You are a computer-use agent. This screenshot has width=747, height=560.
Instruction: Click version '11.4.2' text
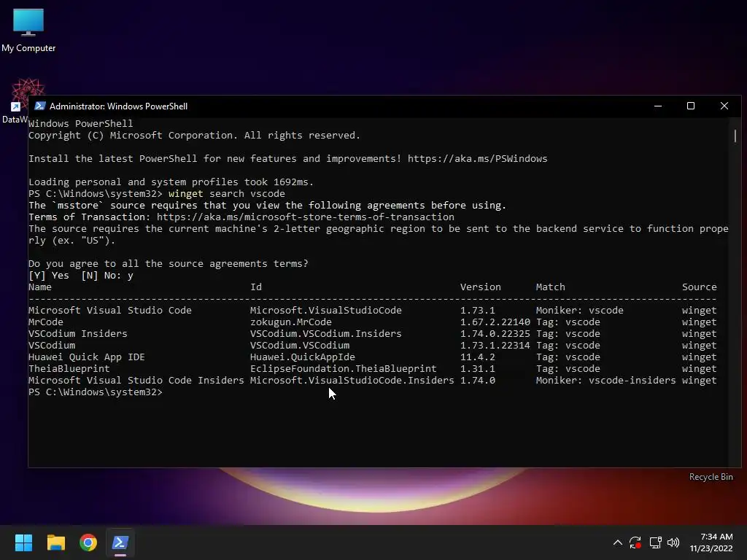477,357
